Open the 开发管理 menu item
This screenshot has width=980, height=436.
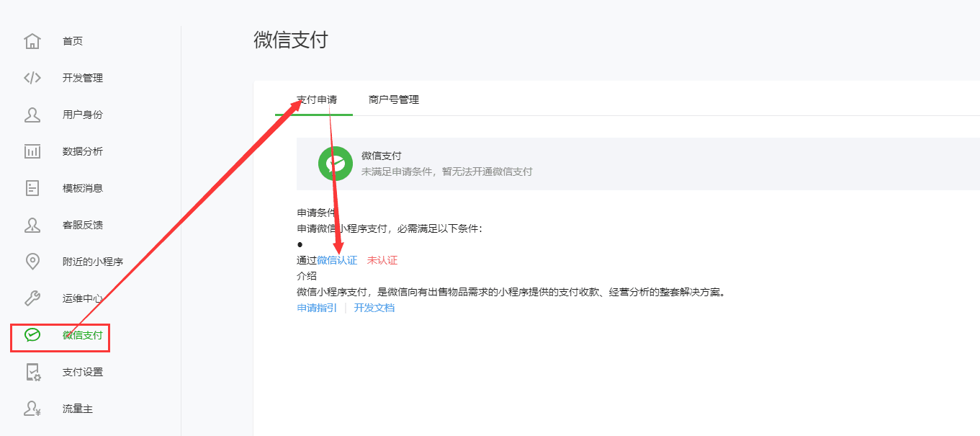tap(83, 78)
